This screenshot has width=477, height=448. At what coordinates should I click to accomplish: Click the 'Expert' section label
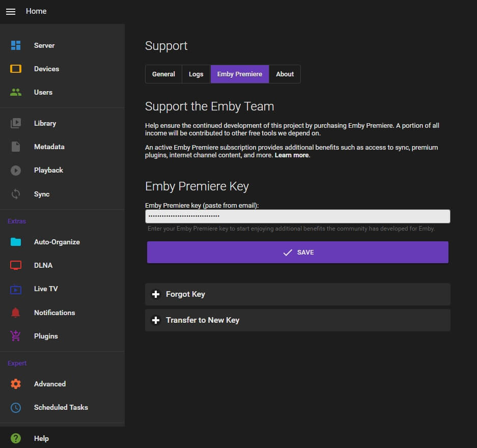point(17,363)
